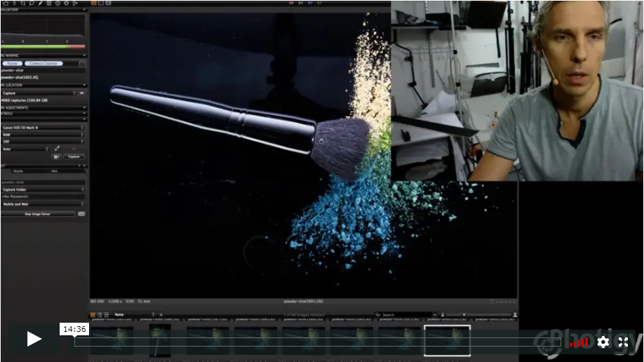Open the Auto white balance dropdown
This screenshot has width=644, height=362.
pos(25,149)
